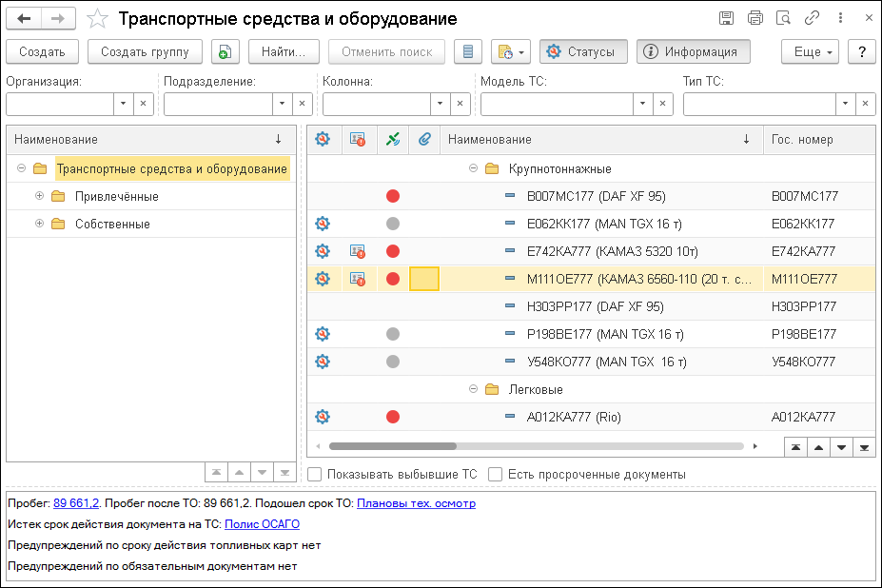Click the Создать группу button
This screenshot has height=588, width=882.
pyautogui.click(x=145, y=51)
